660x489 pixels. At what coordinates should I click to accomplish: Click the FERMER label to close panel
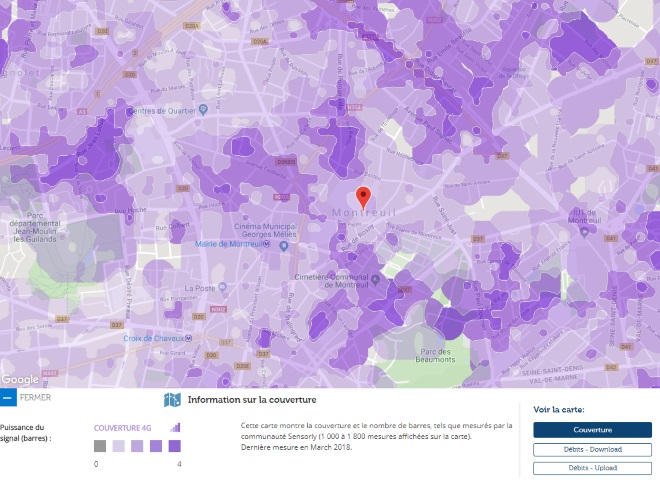point(35,398)
